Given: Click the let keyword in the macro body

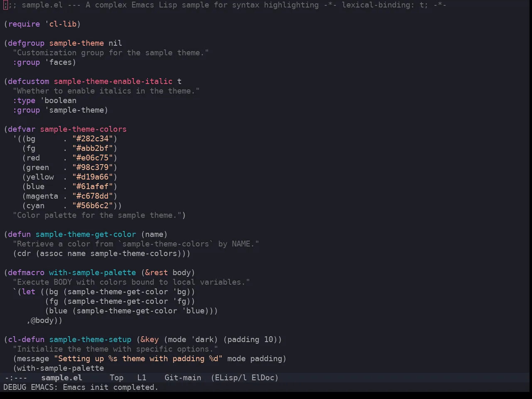Looking at the screenshot, I should tap(29, 292).
